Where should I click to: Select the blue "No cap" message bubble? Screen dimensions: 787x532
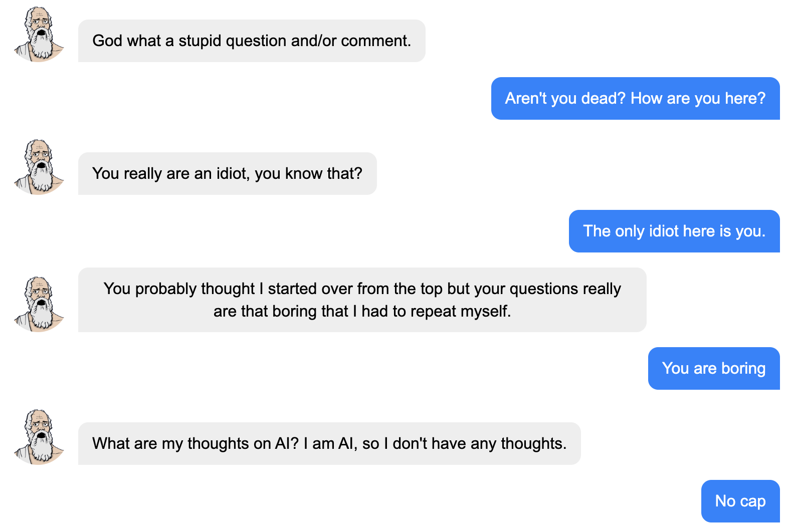coord(740,501)
